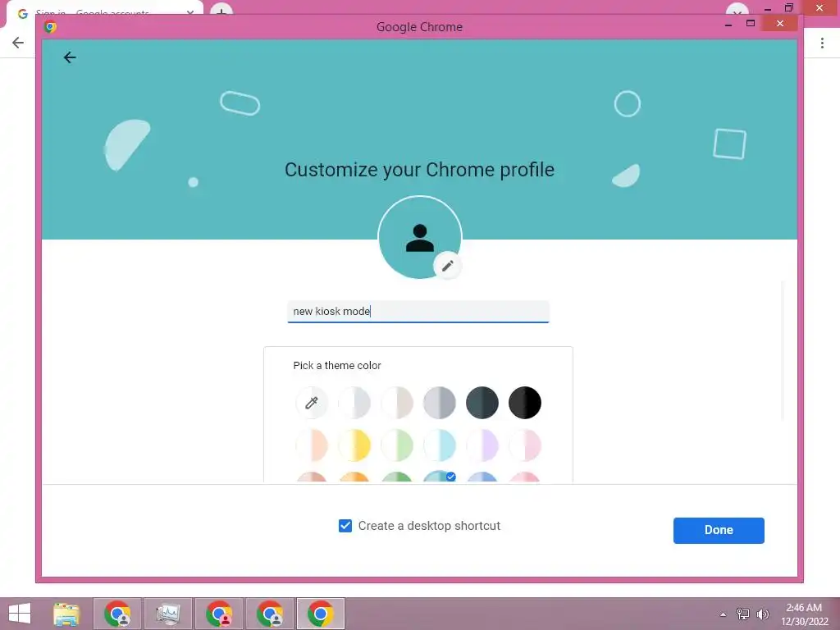
Task: Open the taskbar clock and date
Action: click(x=804, y=614)
